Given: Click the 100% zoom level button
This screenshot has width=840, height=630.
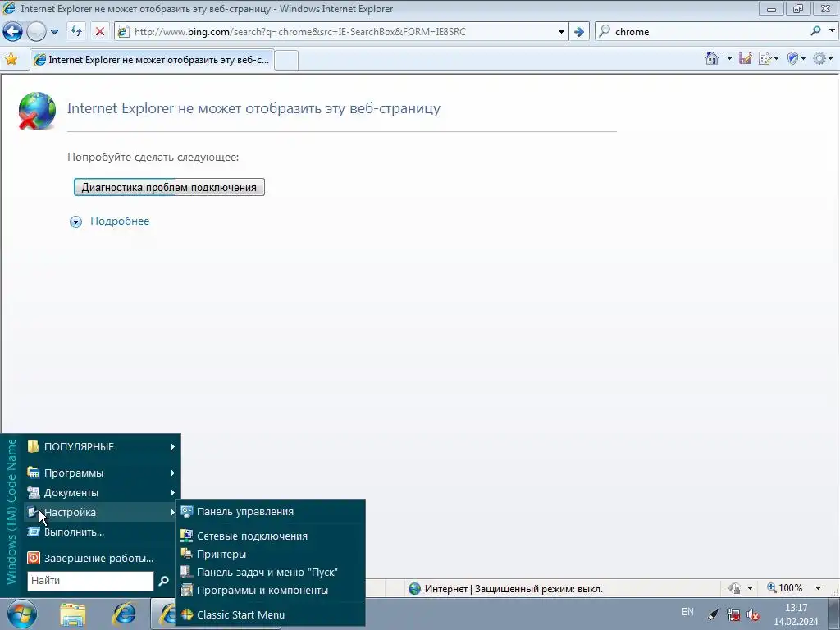Looking at the screenshot, I should pyautogui.click(x=785, y=588).
